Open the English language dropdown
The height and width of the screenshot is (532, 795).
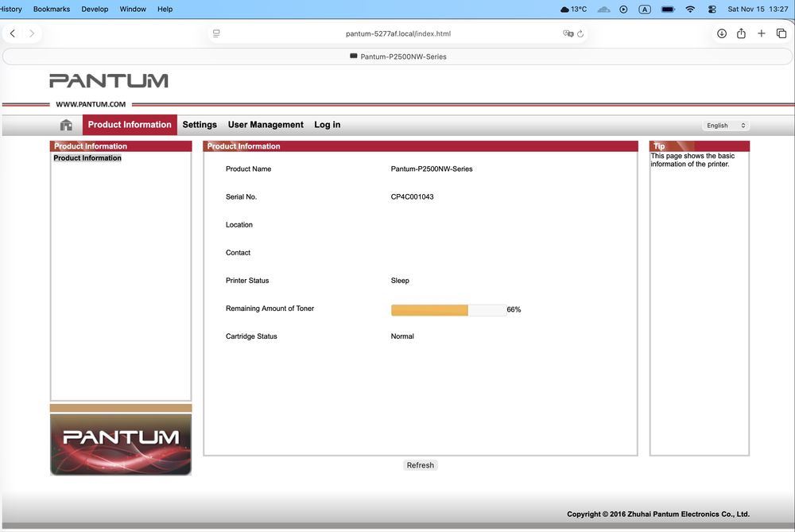pyautogui.click(x=726, y=126)
